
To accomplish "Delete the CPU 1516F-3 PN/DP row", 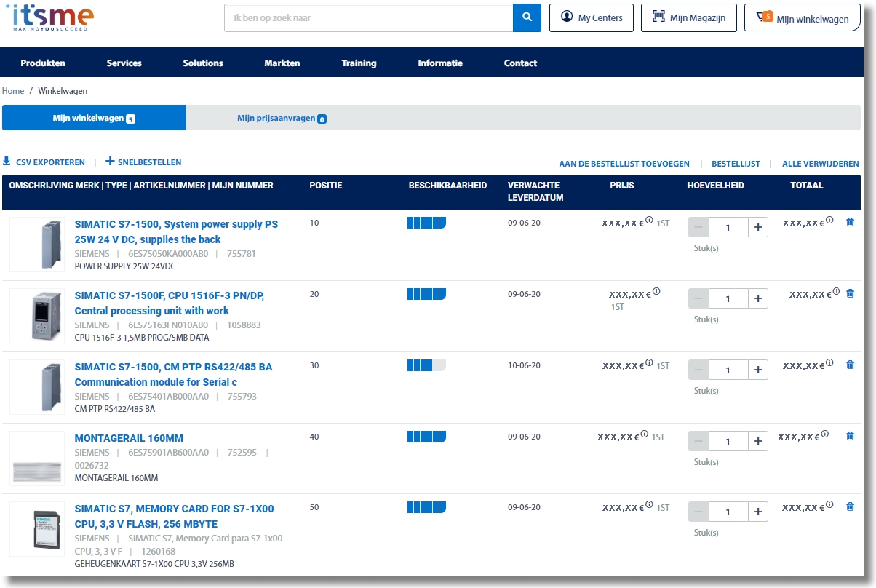I will pos(850,293).
